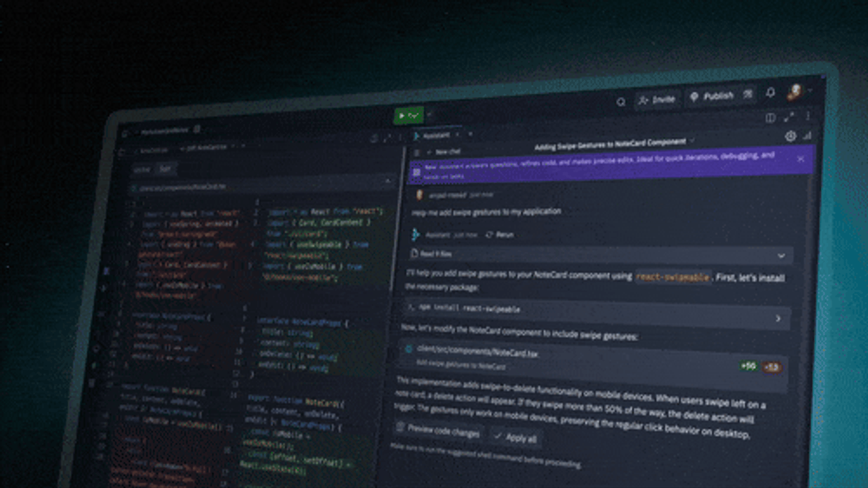The height and width of the screenshot is (488, 868).
Task: Click the usage bars icon beside gear
Action: click(x=807, y=135)
